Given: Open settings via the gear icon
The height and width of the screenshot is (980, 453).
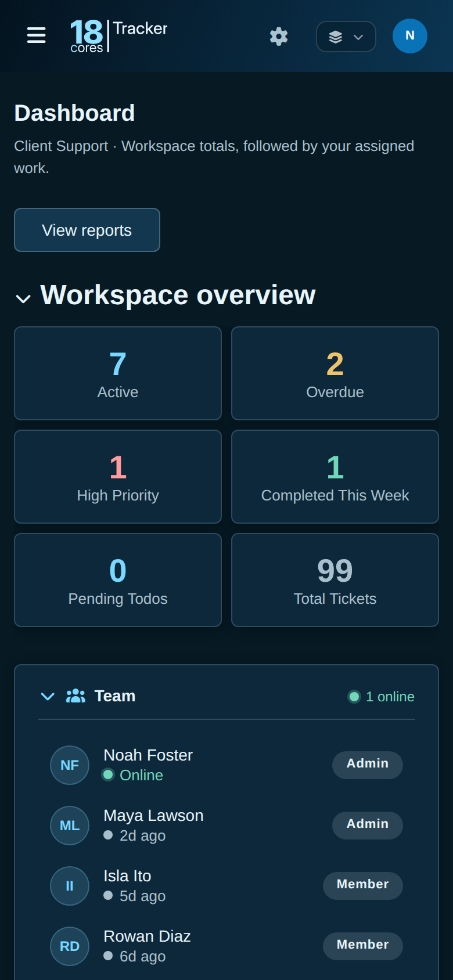Looking at the screenshot, I should pyautogui.click(x=279, y=36).
